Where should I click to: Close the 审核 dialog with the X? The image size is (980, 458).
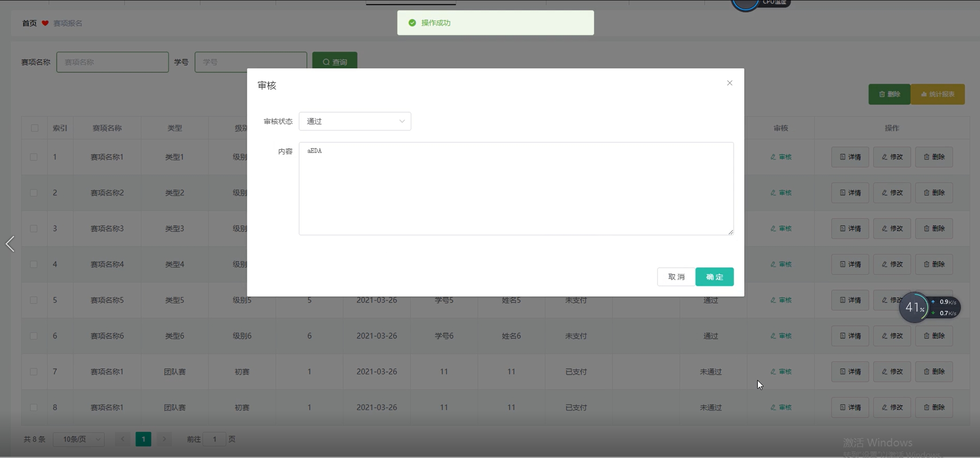(729, 83)
